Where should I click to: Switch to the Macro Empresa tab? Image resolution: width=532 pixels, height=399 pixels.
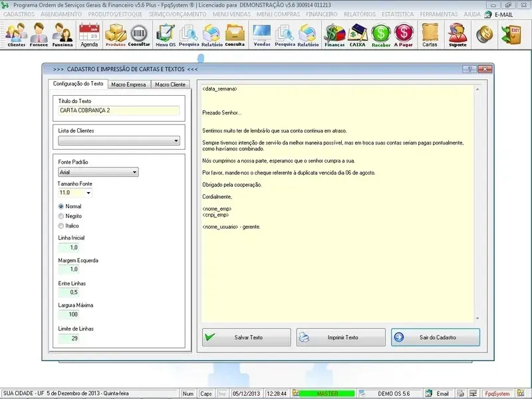tap(128, 84)
